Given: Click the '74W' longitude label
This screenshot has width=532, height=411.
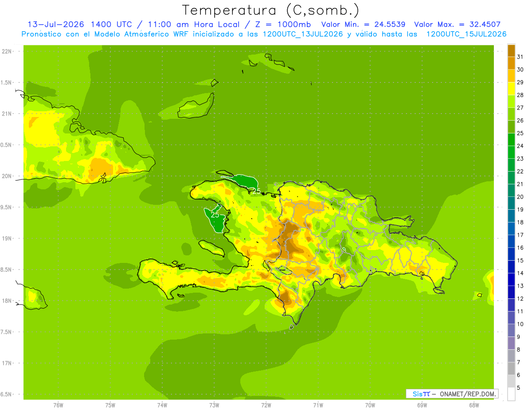Looking at the screenshot, I should [x=162, y=405].
